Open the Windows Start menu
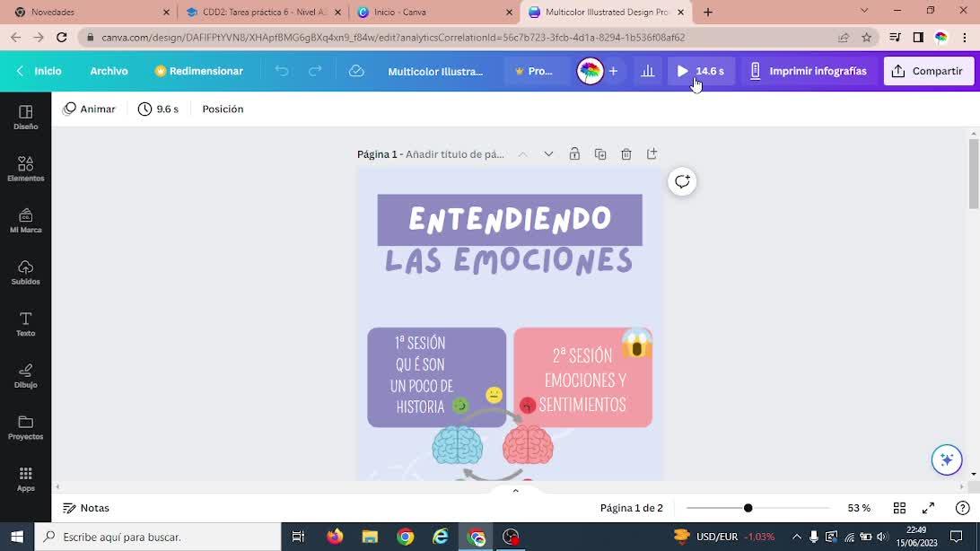Viewport: 980px width, 551px height. tap(17, 537)
